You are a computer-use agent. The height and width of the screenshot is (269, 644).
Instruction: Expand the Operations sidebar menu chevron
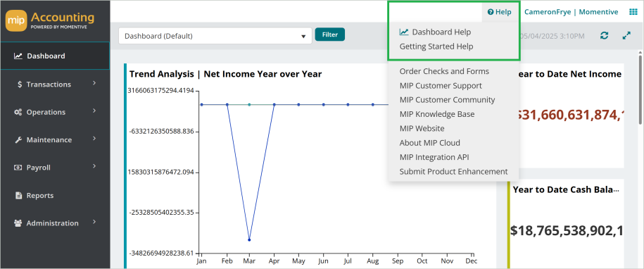click(x=94, y=111)
